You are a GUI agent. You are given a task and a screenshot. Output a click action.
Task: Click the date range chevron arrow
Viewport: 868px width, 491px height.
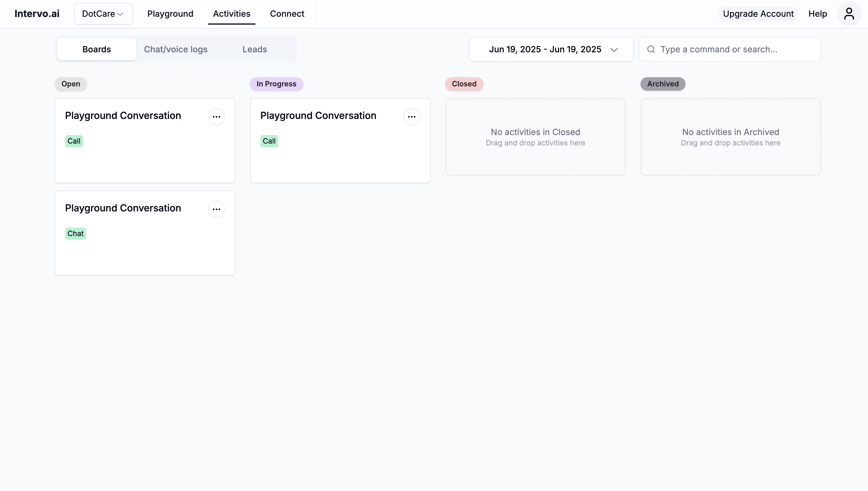(614, 50)
